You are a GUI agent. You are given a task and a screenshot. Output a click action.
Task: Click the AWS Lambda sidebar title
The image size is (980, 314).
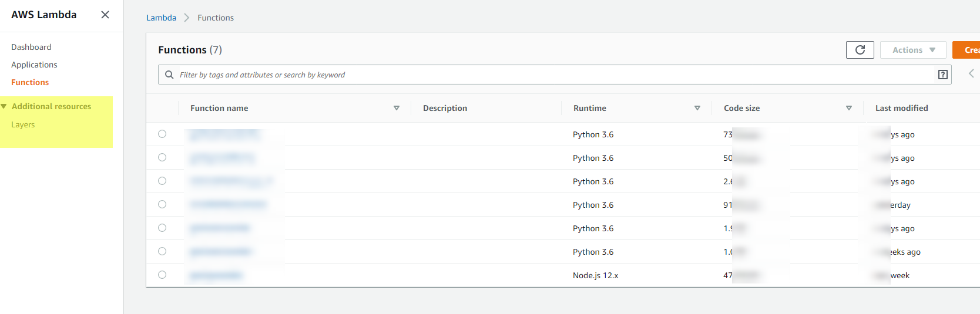pyautogui.click(x=44, y=15)
